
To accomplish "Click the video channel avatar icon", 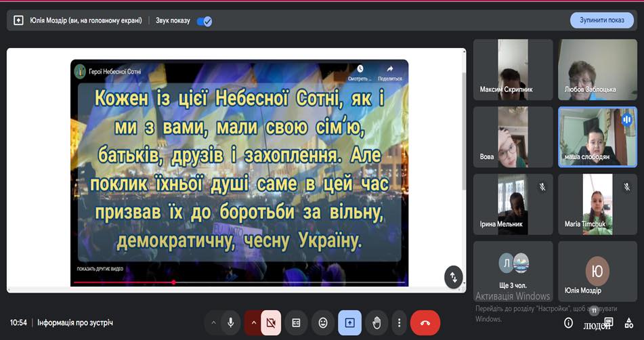I will (x=80, y=71).
